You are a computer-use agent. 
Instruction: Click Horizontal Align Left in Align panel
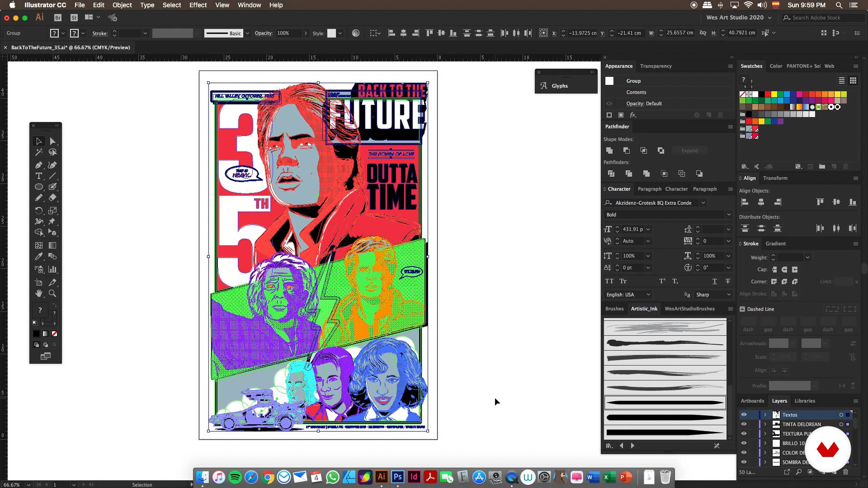point(745,202)
